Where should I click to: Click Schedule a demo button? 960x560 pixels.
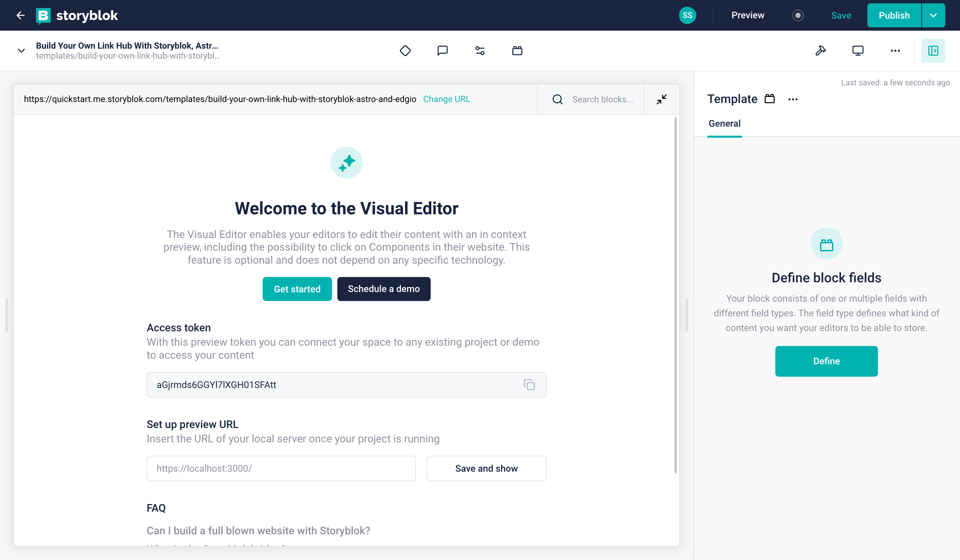[383, 289]
